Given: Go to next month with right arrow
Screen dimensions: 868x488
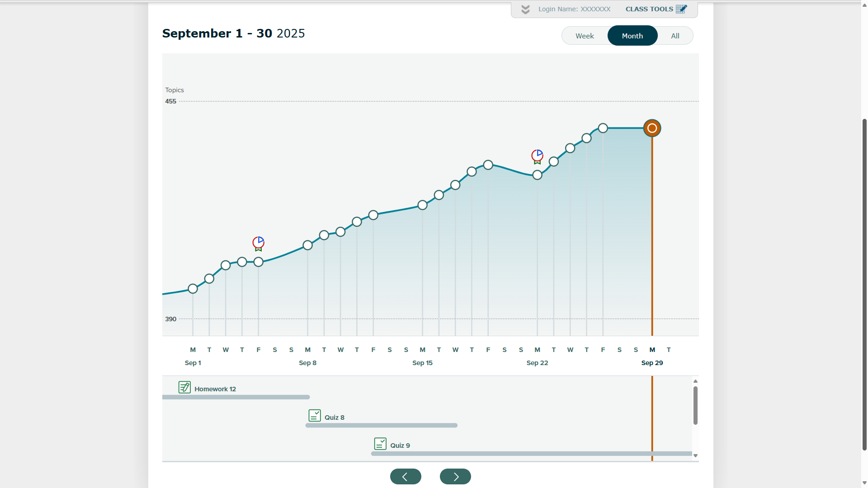Looking at the screenshot, I should coord(455,476).
